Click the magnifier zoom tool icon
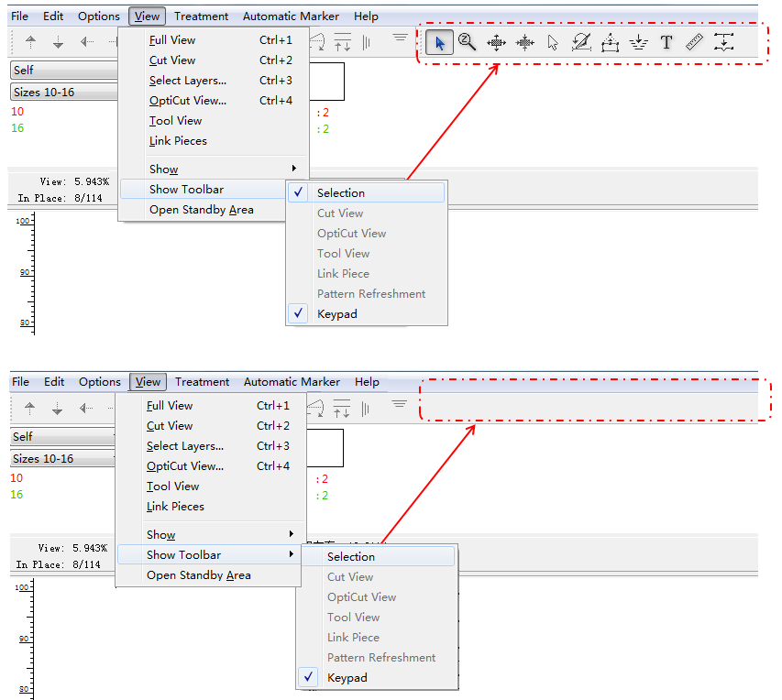 [468, 42]
